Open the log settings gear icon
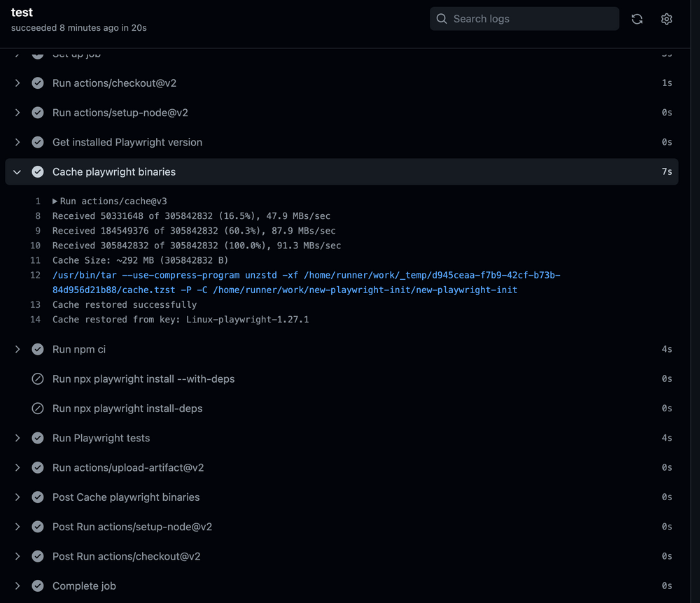The height and width of the screenshot is (603, 700). click(x=666, y=19)
